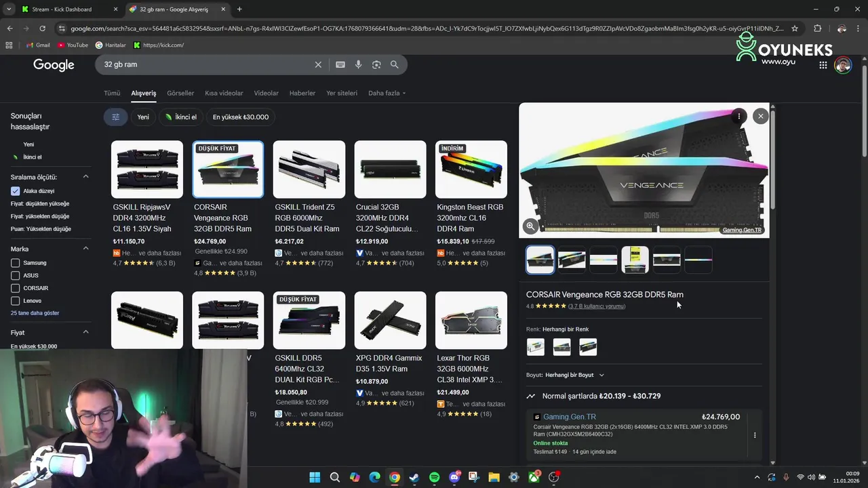Show 25 more brands link

(35, 313)
